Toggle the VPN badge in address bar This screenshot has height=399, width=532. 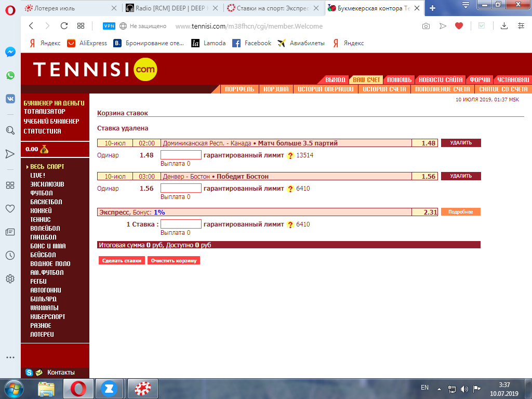click(109, 26)
